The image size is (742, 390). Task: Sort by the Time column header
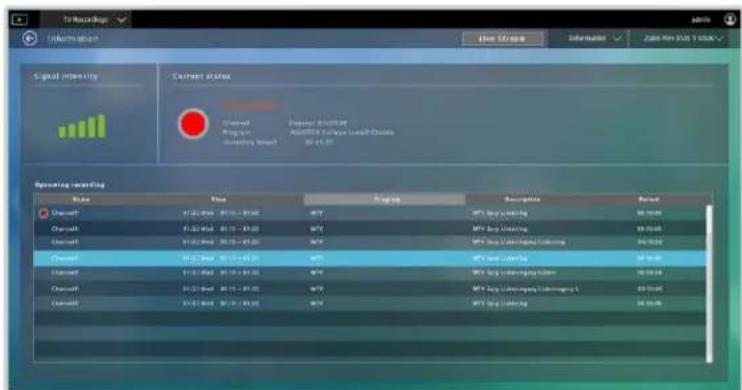pos(218,199)
